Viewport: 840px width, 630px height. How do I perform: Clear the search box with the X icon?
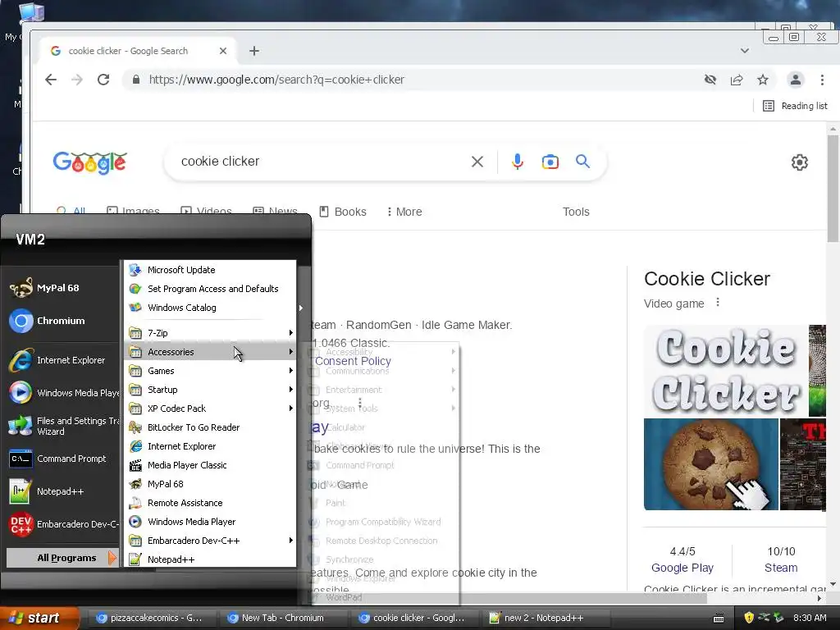[477, 162]
